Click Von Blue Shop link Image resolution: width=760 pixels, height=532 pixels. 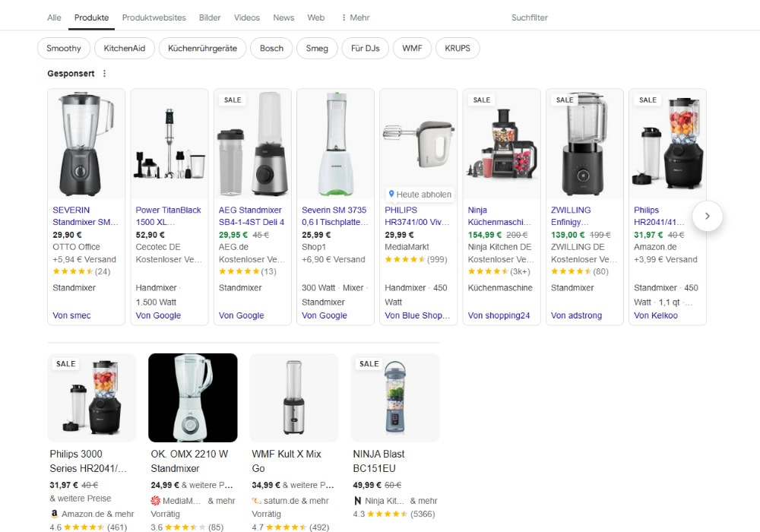click(x=417, y=315)
